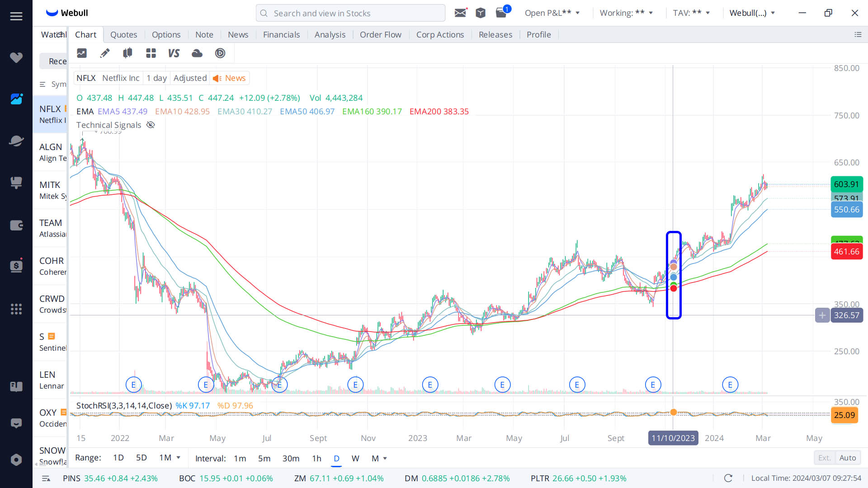Select the Markets chart icon in sidebar
868x488 pixels.
pyautogui.click(x=16, y=99)
